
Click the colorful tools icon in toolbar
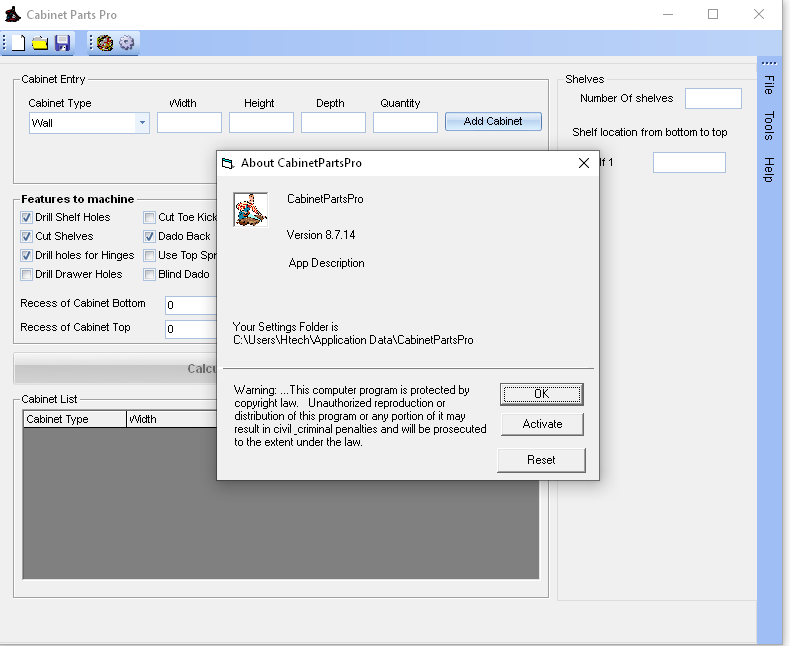(x=105, y=43)
